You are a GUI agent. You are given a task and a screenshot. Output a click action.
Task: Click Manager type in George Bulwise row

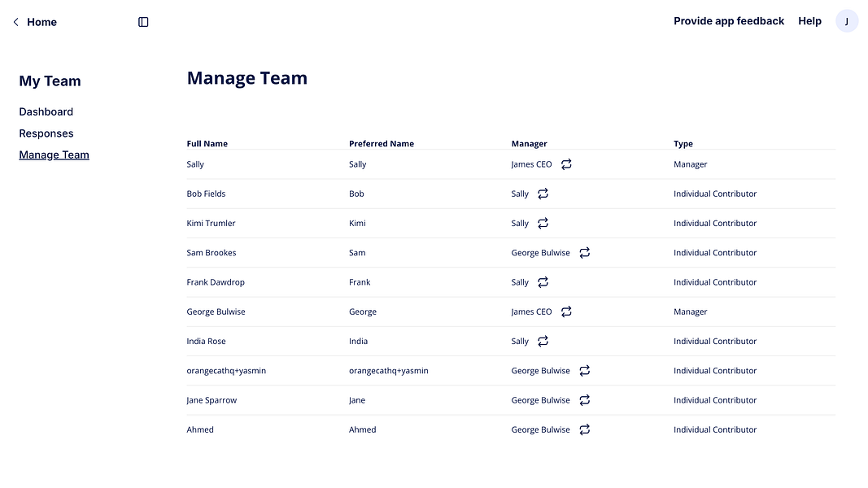(x=691, y=312)
